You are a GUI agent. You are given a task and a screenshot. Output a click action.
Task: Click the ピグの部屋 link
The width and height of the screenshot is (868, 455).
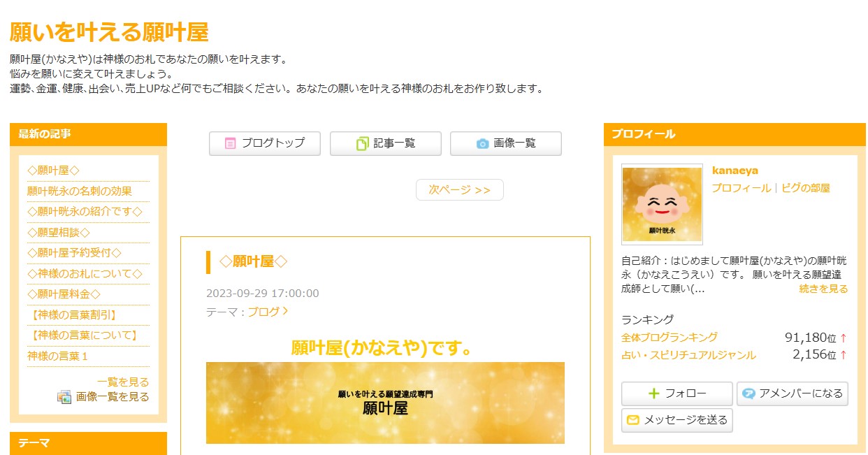click(x=806, y=188)
